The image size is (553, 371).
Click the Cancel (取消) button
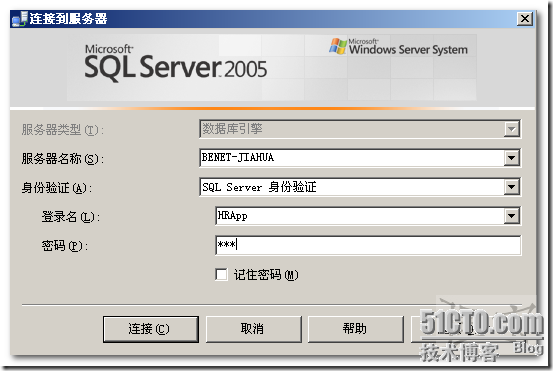pyautogui.click(x=254, y=329)
